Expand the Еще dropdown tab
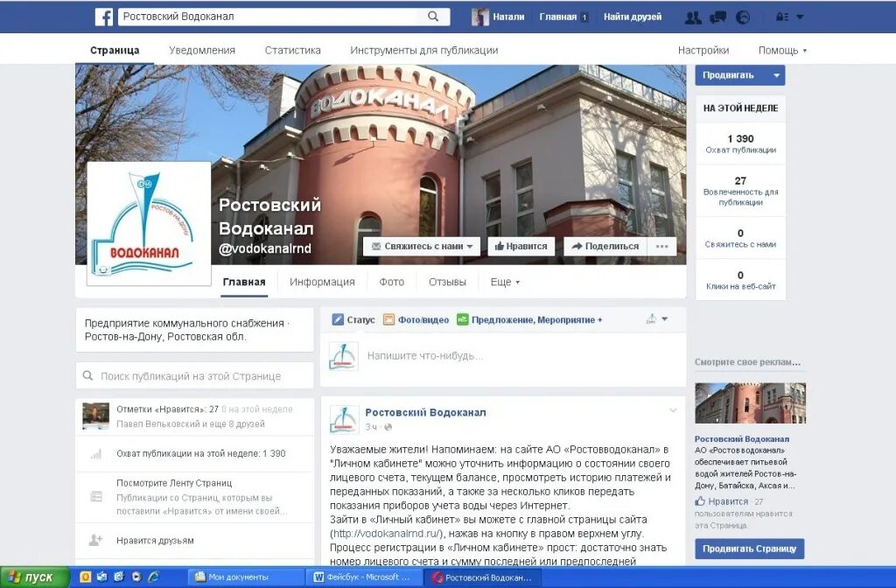The image size is (896, 588). coord(505,282)
